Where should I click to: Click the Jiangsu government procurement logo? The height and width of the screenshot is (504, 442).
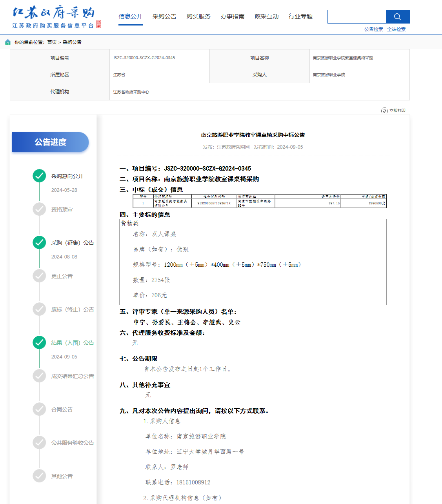pos(56,18)
